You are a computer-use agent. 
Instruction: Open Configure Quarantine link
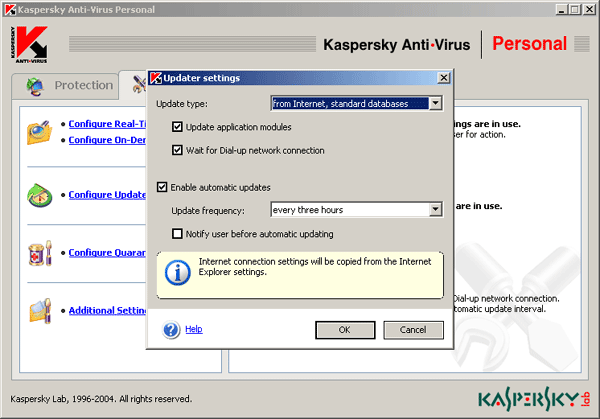[107, 253]
